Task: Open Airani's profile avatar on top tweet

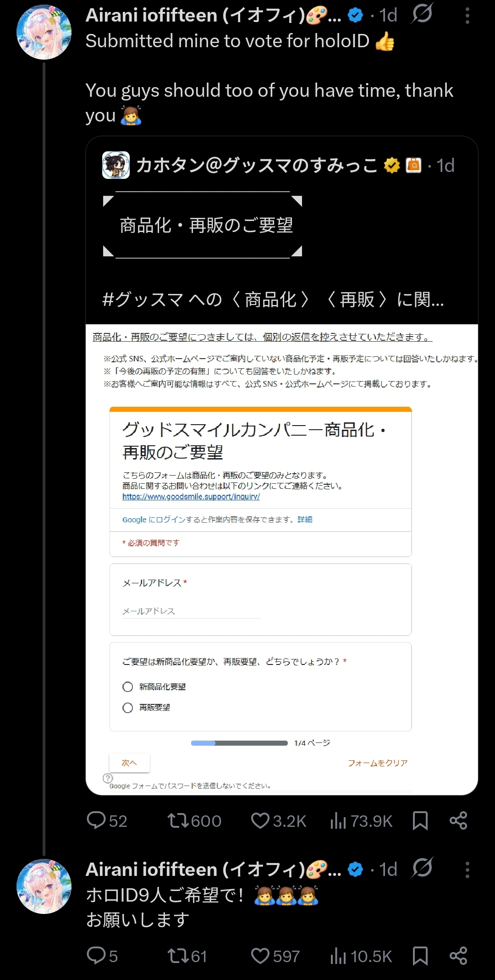Action: [44, 32]
